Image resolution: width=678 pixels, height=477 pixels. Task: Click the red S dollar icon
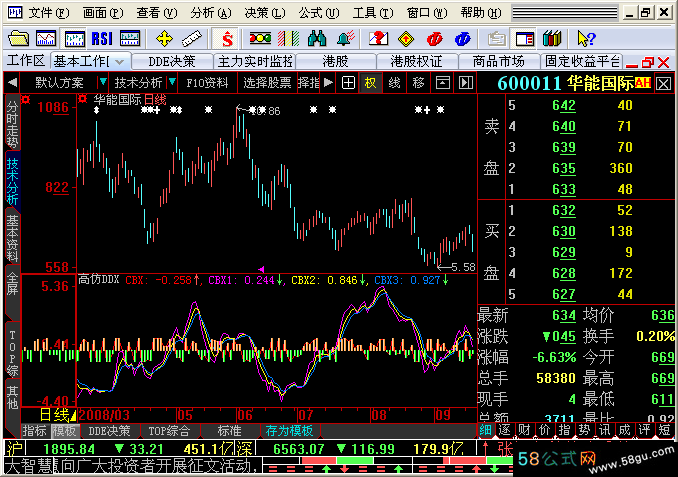point(227,39)
